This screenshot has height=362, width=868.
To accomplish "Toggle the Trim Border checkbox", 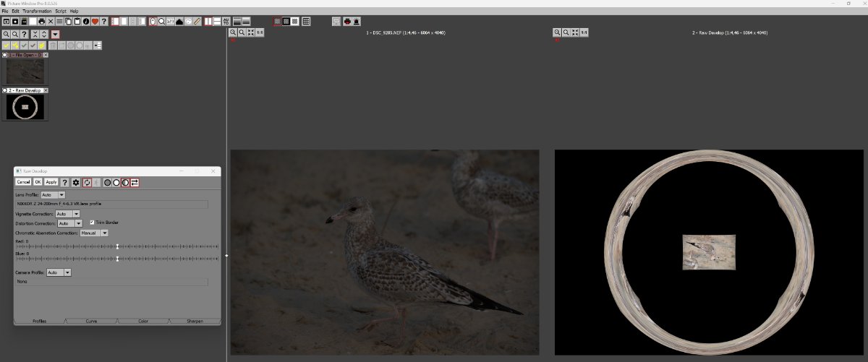I will pyautogui.click(x=91, y=223).
